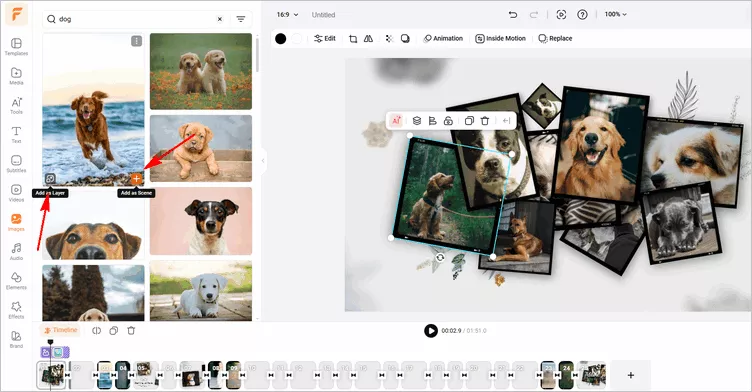Open AI Tools in the sidebar

point(16,105)
